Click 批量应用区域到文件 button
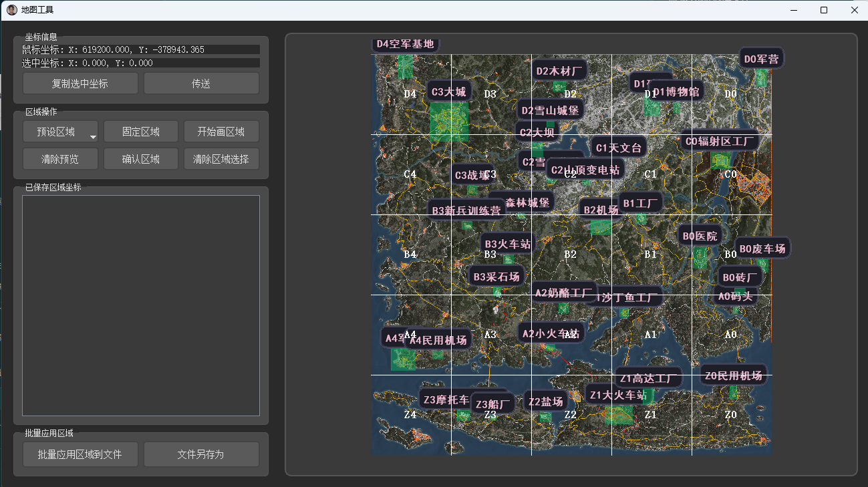 pos(80,454)
